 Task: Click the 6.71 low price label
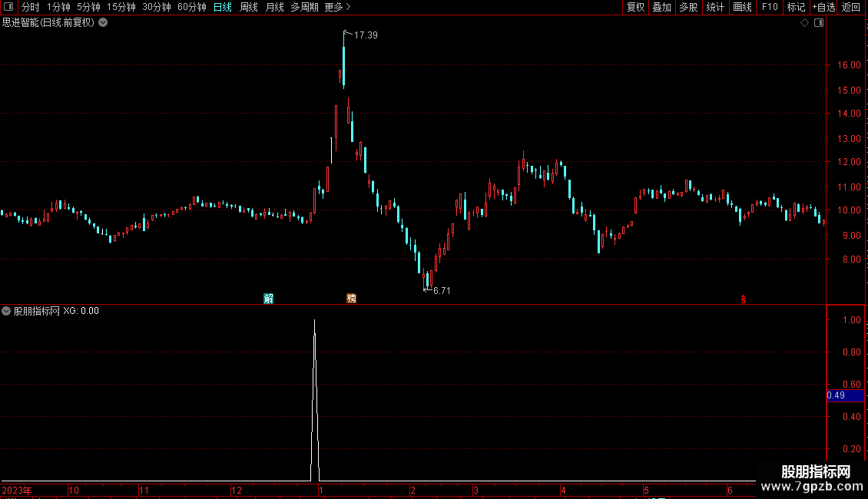442,290
